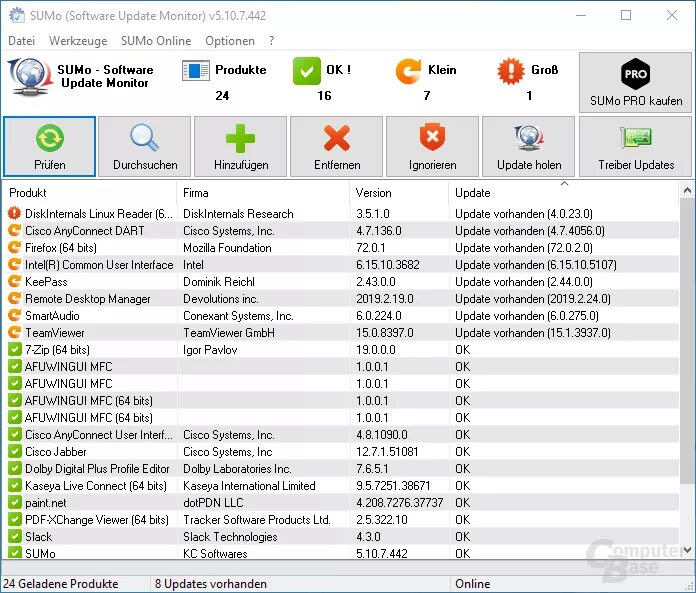This screenshot has width=696, height=593.
Task: Click 7-Zip green checkmark icon
Action: [15, 349]
